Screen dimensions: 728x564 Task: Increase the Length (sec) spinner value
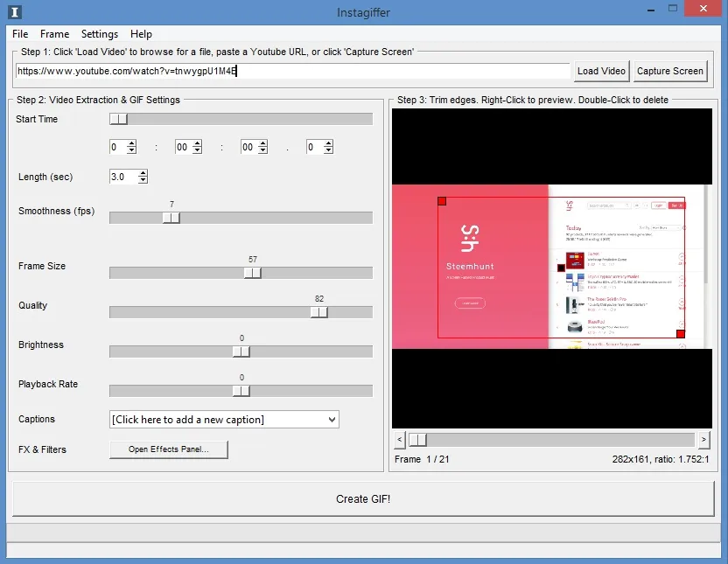pos(143,173)
